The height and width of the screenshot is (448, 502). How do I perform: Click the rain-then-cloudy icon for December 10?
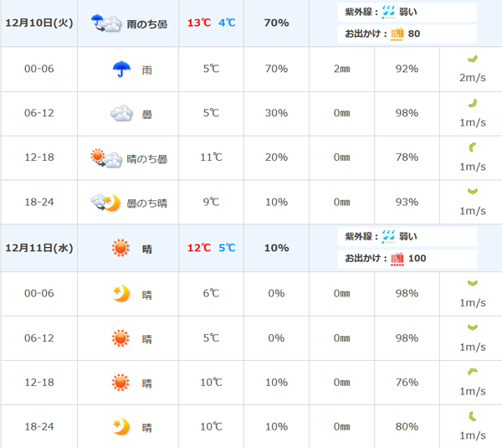coord(106,23)
